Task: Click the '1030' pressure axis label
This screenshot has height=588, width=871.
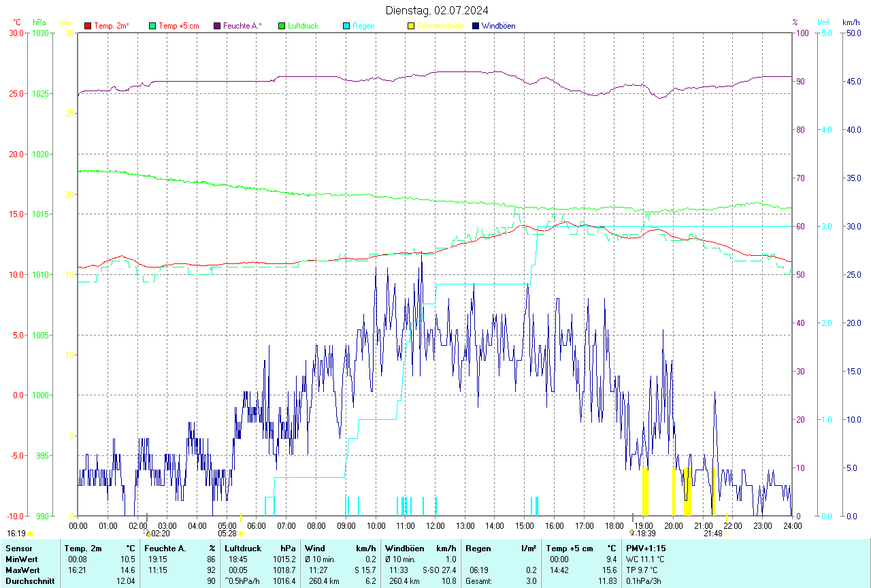Action: click(40, 33)
